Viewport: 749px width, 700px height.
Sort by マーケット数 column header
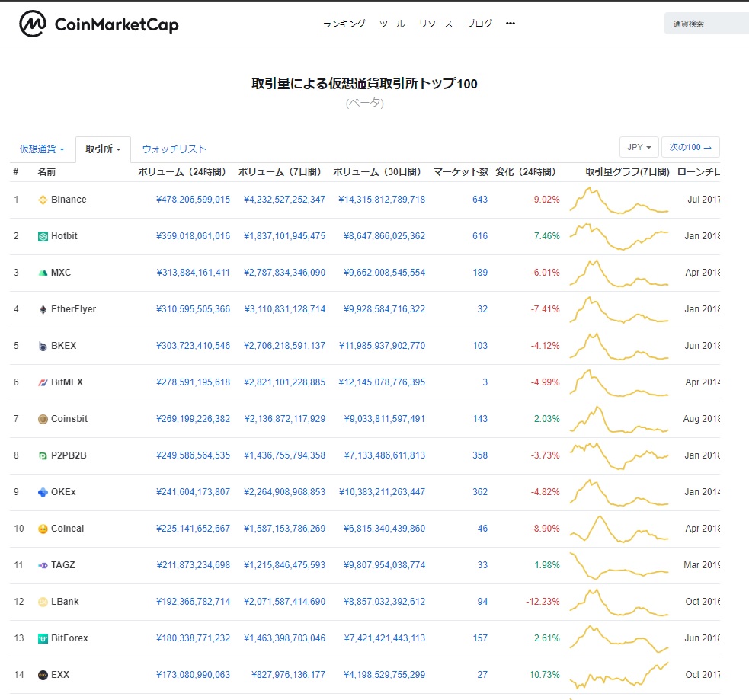461,172
